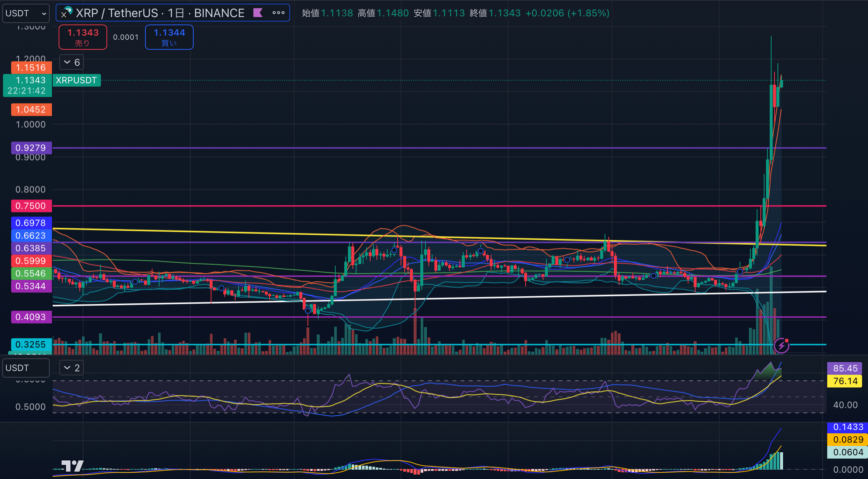Viewport: 868px width, 479px height.
Task: Open the three-dots more menu in title
Action: 278,13
